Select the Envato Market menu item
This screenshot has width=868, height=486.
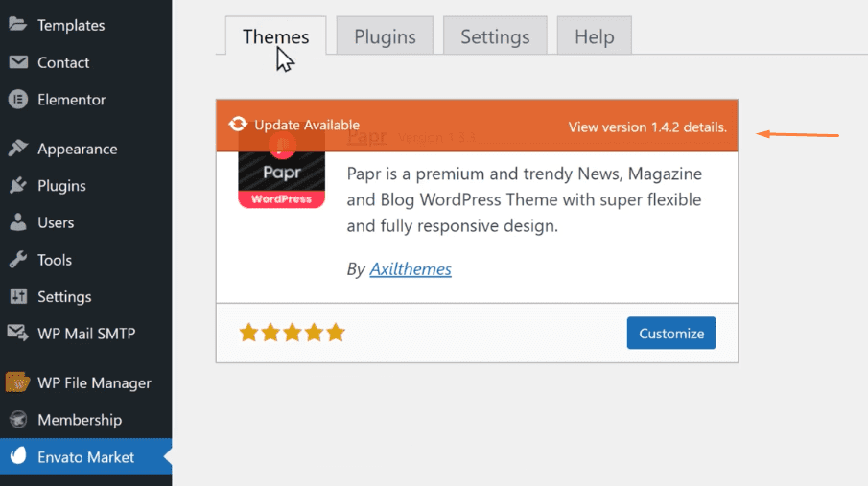[85, 456]
